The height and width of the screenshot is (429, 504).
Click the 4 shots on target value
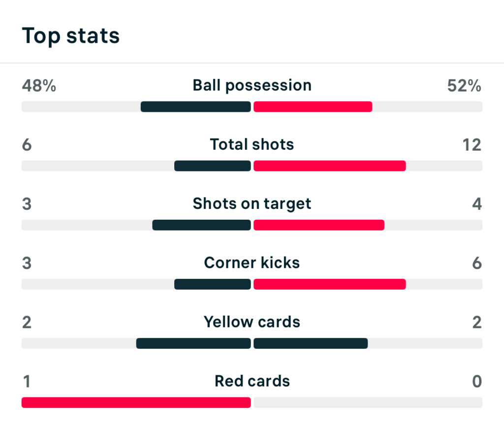476,204
